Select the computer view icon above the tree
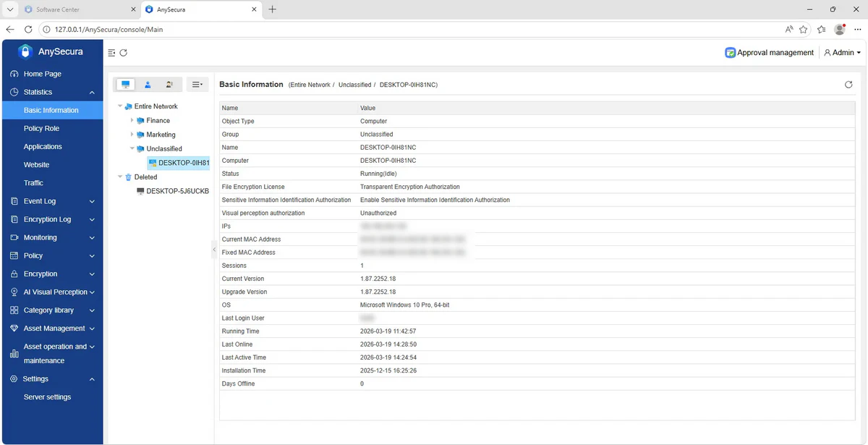This screenshot has width=868, height=445. point(124,84)
